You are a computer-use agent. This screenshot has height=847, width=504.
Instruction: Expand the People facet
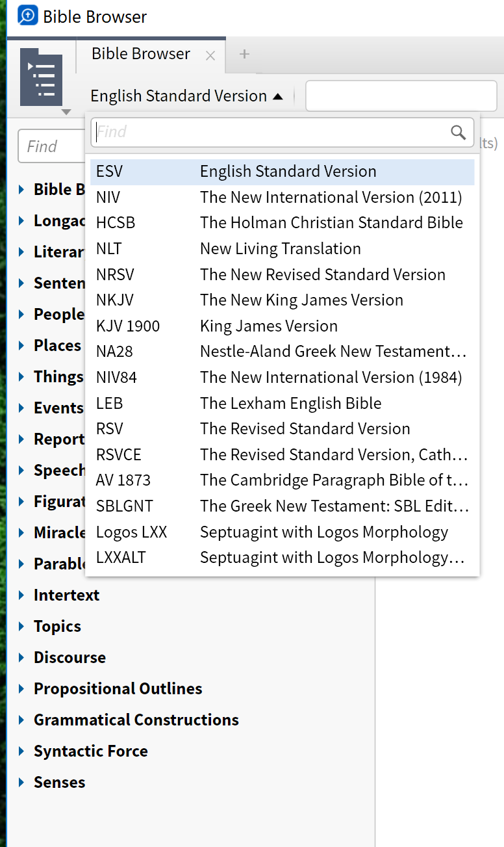pyautogui.click(x=21, y=314)
